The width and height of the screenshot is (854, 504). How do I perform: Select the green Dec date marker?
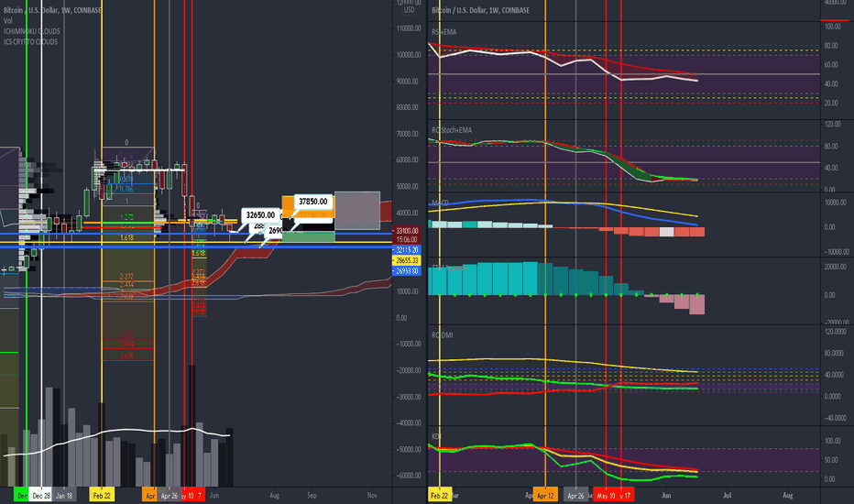21,495
